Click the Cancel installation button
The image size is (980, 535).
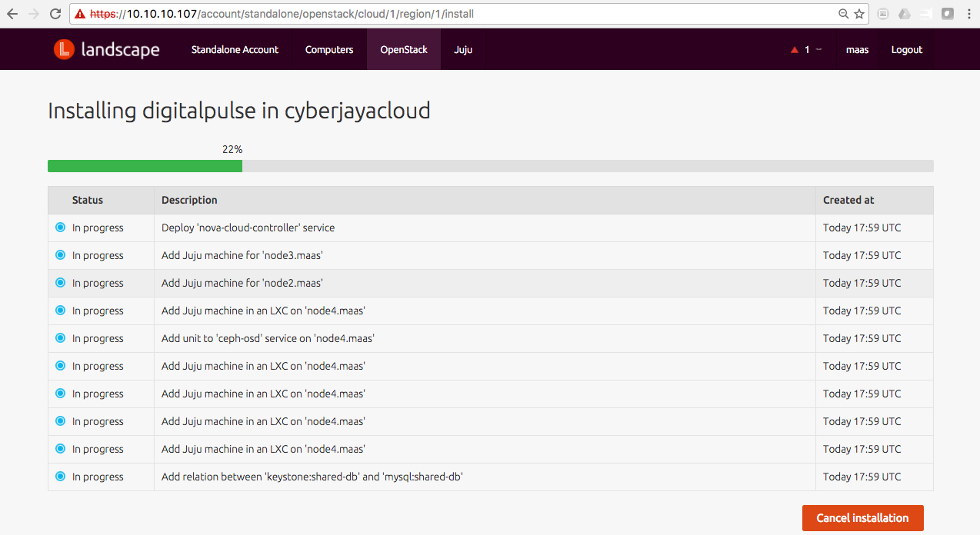862,518
